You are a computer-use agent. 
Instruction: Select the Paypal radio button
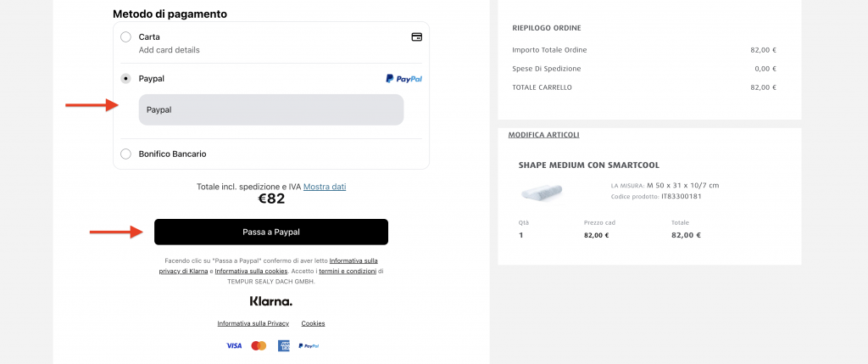pos(125,79)
